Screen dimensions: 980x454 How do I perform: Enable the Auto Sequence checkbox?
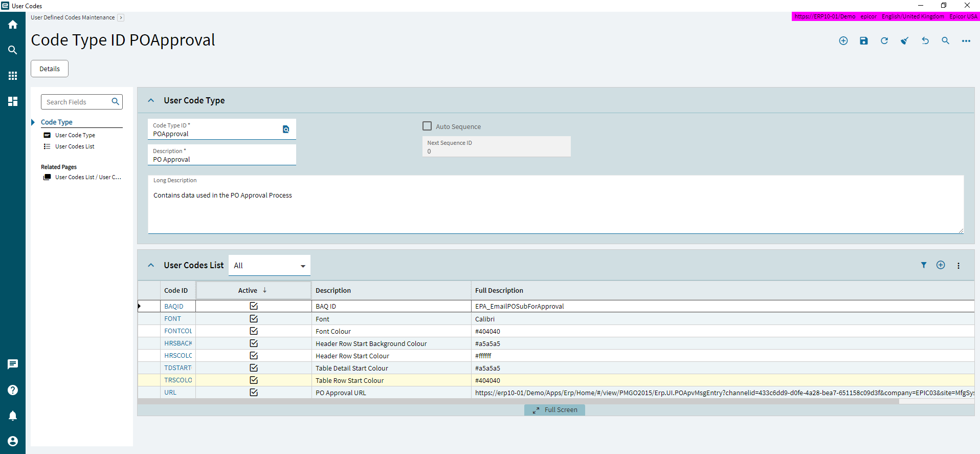[x=427, y=126]
